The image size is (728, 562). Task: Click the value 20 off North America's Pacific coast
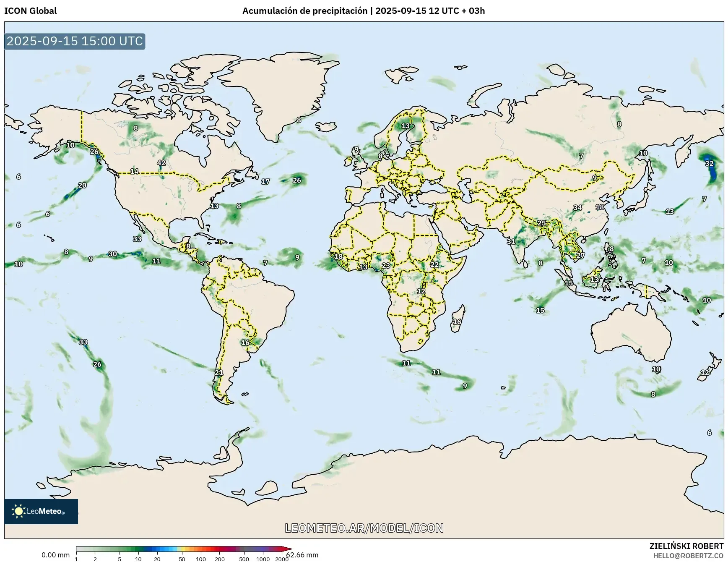point(82,185)
